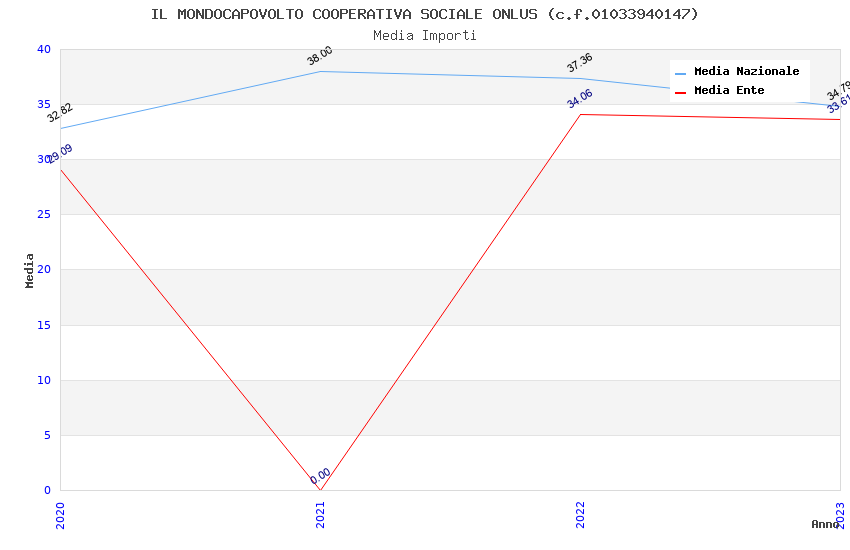Click the y-axis tick 20
The image size is (850, 550).
click(x=44, y=269)
